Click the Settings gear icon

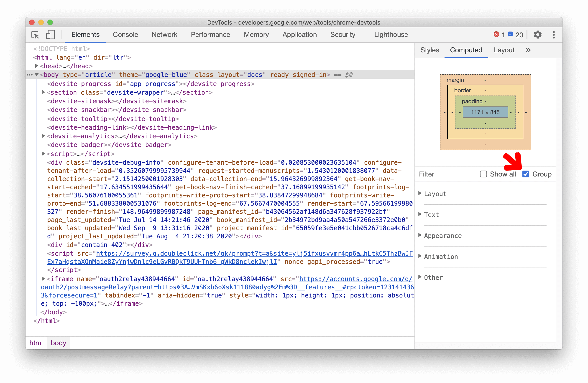pos(537,34)
